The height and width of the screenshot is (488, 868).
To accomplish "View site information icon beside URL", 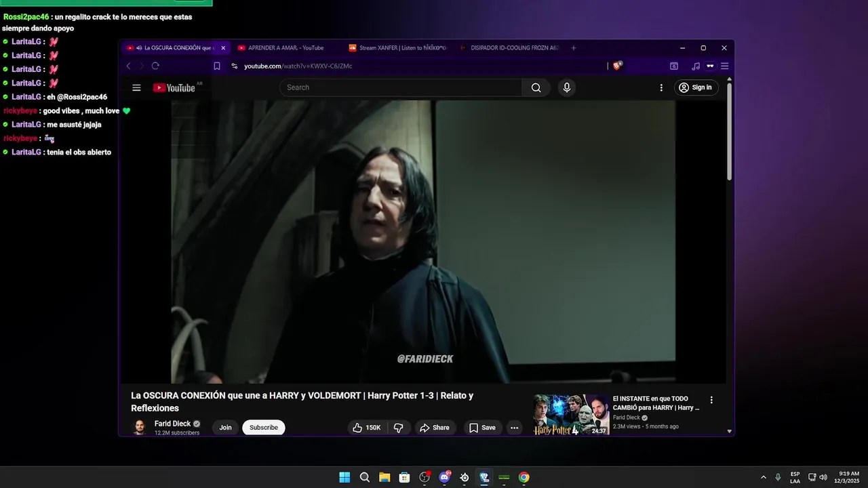I will tap(235, 66).
